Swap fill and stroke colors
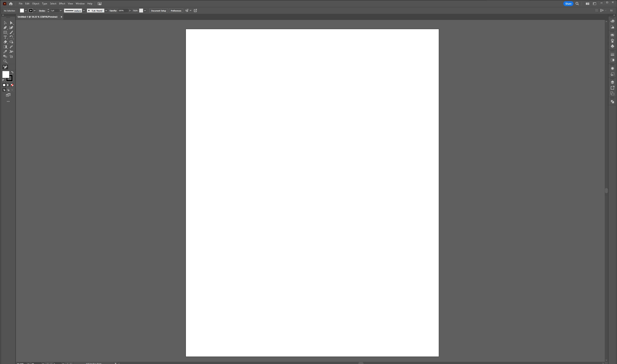Screen dimensions: 617x364 coord(12,72)
